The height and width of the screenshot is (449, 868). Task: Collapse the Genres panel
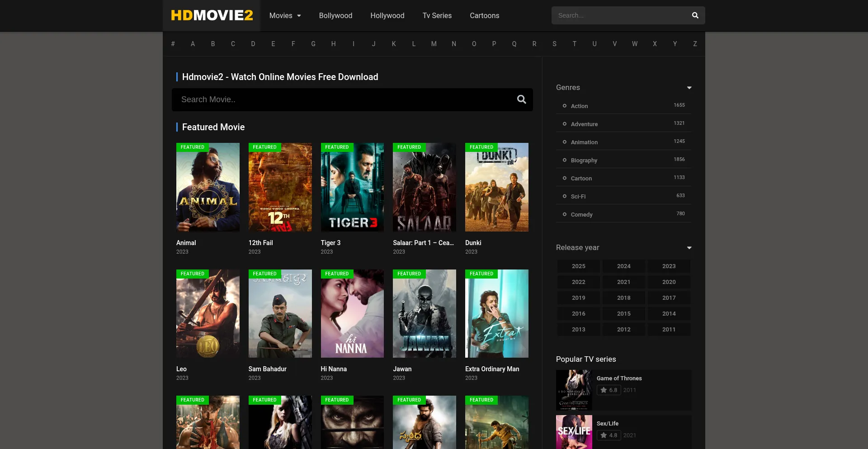click(689, 88)
